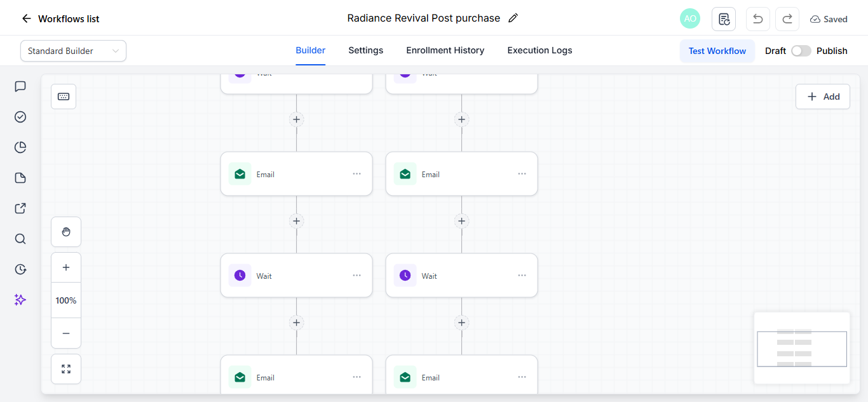The height and width of the screenshot is (402, 868).
Task: Reset zoom by clicking 100% label
Action: pos(66,300)
